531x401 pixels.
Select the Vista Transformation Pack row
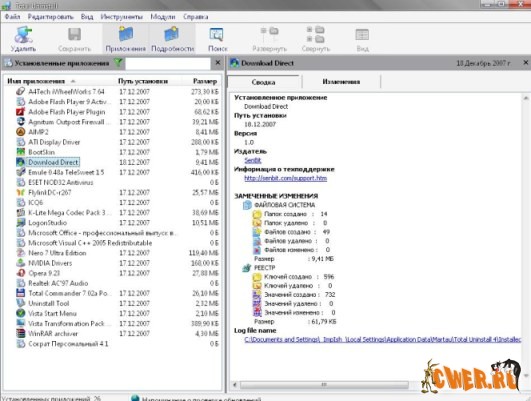click(x=117, y=323)
